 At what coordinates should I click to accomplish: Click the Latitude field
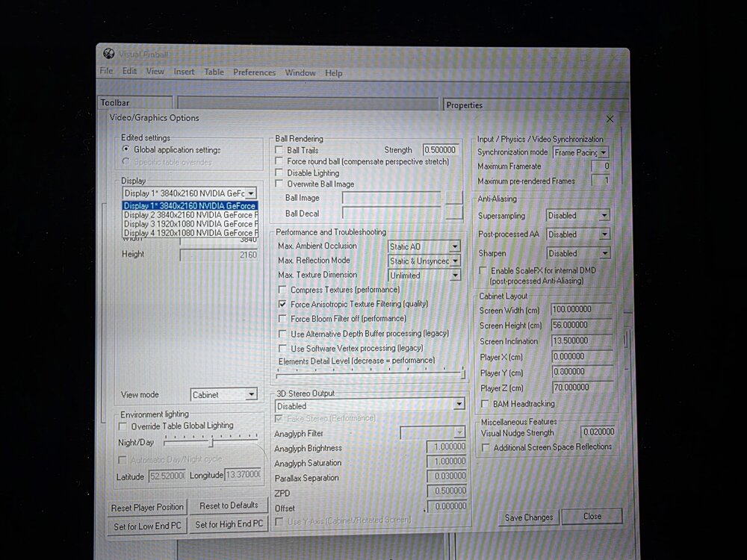(167, 476)
